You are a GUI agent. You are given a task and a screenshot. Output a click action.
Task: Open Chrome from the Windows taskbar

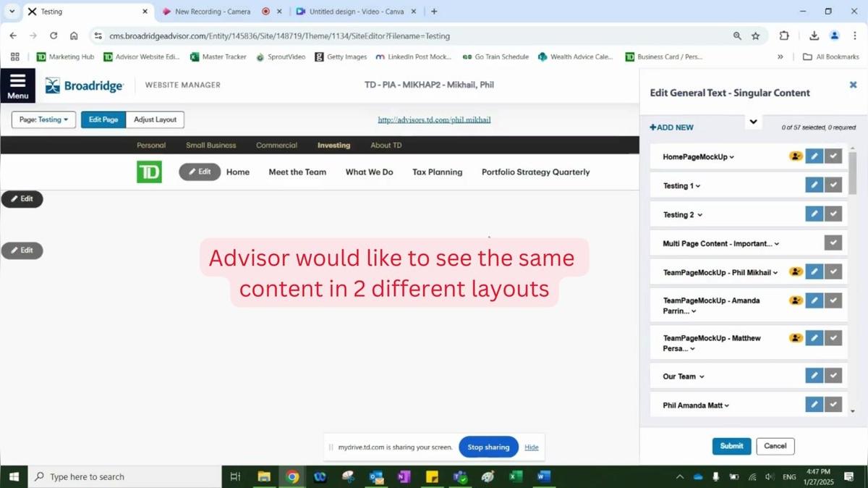[292, 476]
